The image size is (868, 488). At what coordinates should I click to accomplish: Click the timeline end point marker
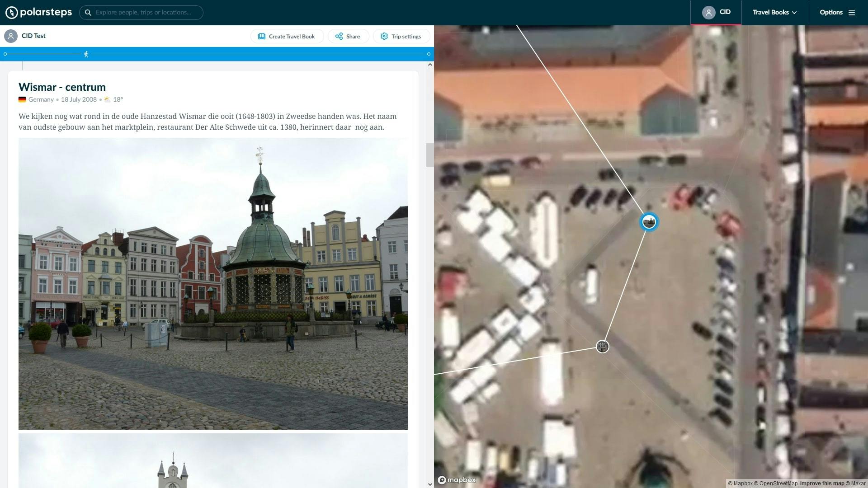(429, 54)
